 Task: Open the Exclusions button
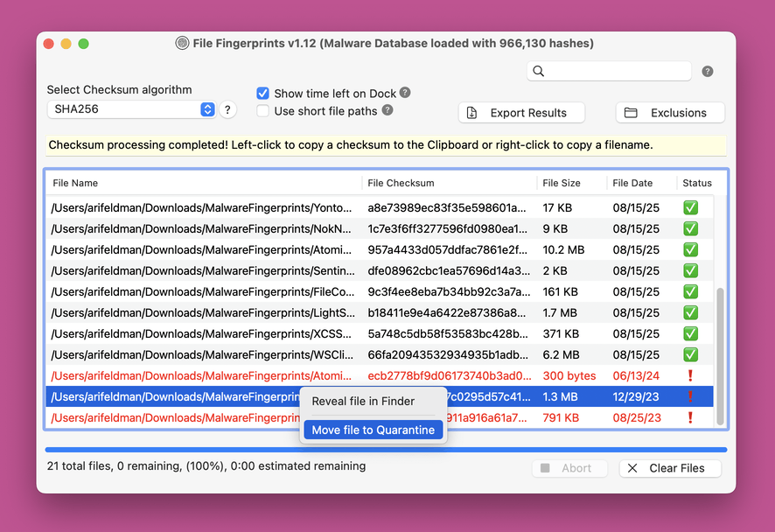pyautogui.click(x=670, y=113)
